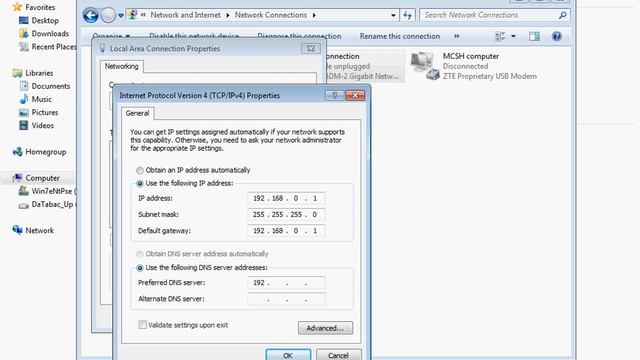The height and width of the screenshot is (360, 640).
Task: Refresh the Network Connections view
Action: (x=407, y=16)
